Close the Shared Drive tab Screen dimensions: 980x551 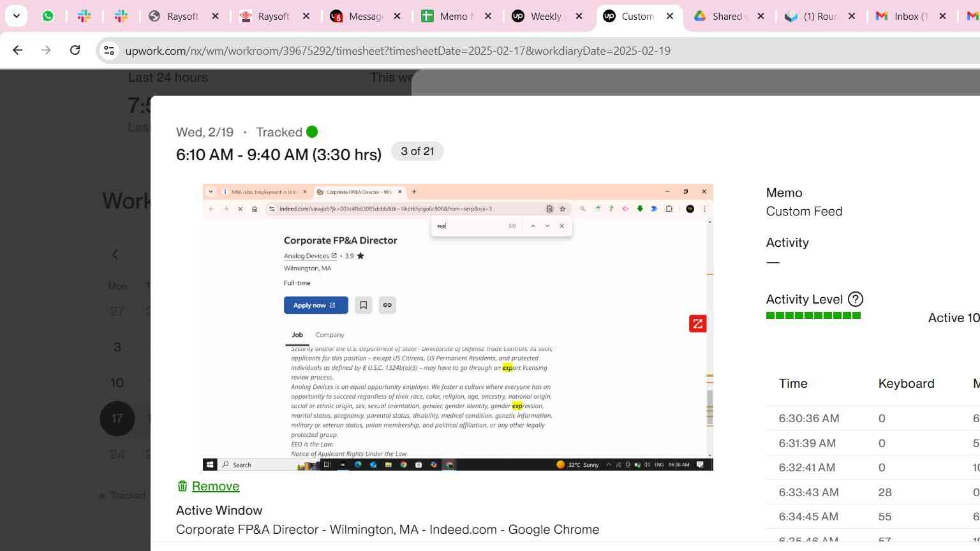[x=761, y=16]
